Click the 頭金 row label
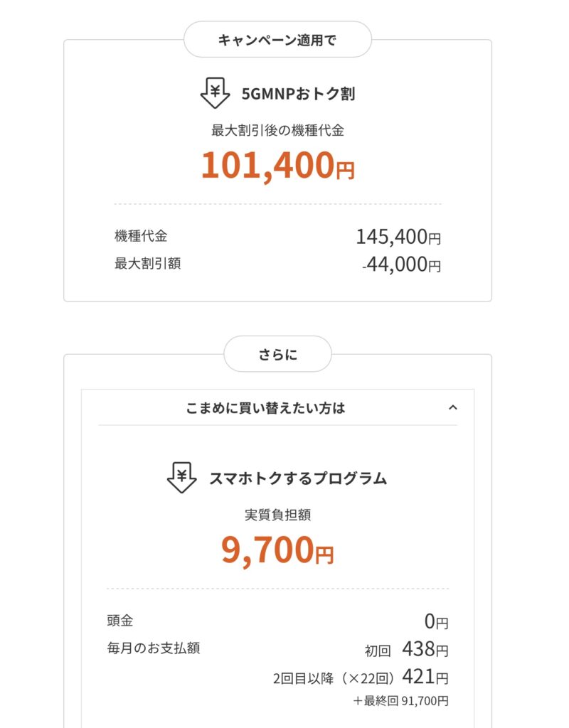 [x=119, y=620]
